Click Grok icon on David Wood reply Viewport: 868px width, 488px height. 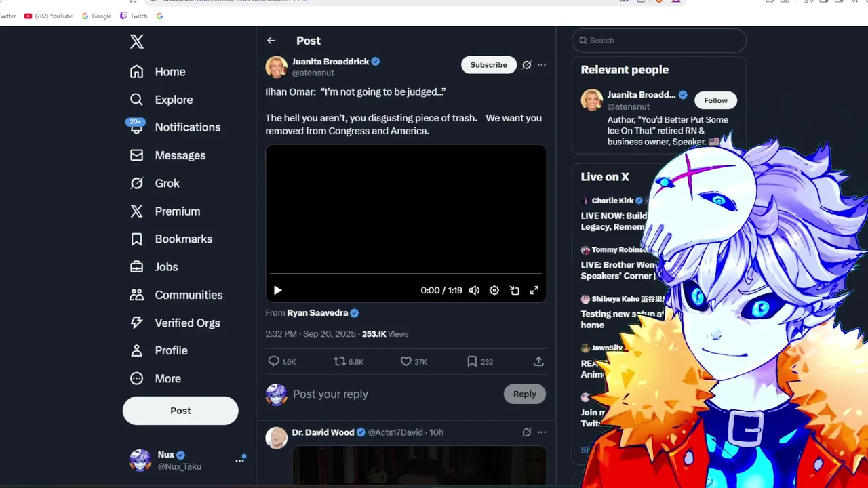(527, 432)
